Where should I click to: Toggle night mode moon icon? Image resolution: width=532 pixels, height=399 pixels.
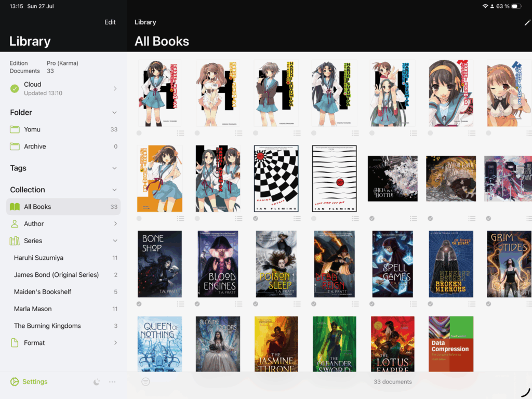click(x=97, y=382)
